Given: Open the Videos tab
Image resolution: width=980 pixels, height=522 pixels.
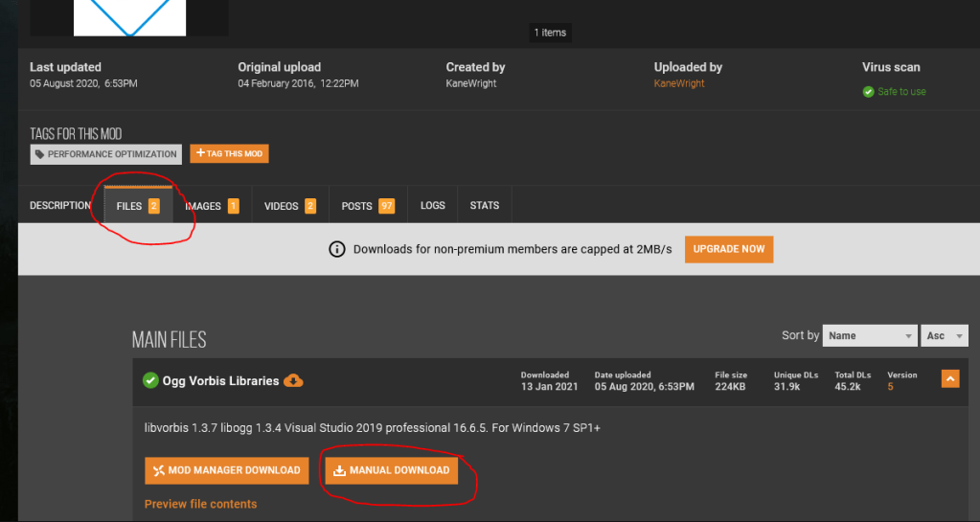Looking at the screenshot, I should [x=289, y=206].
